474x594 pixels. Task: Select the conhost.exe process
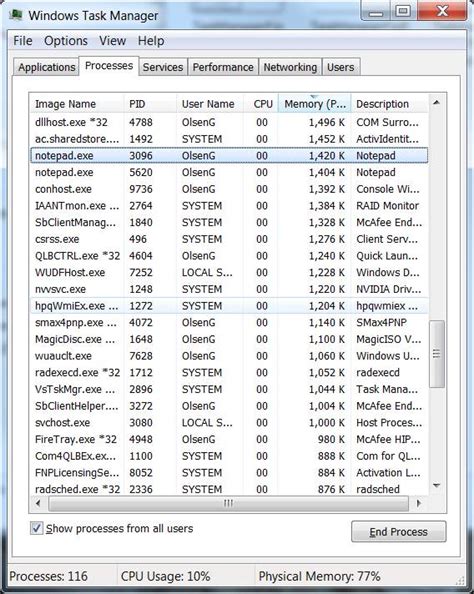229,189
